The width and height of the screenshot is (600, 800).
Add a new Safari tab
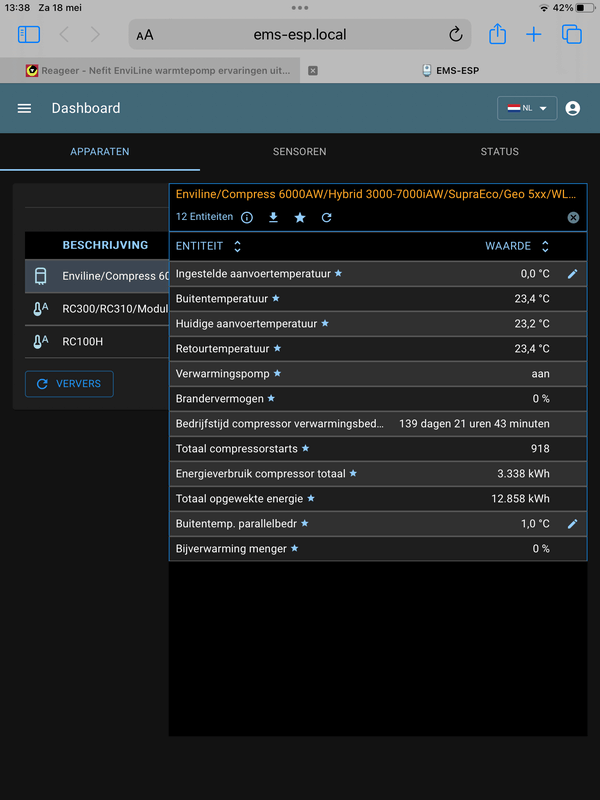coord(534,35)
